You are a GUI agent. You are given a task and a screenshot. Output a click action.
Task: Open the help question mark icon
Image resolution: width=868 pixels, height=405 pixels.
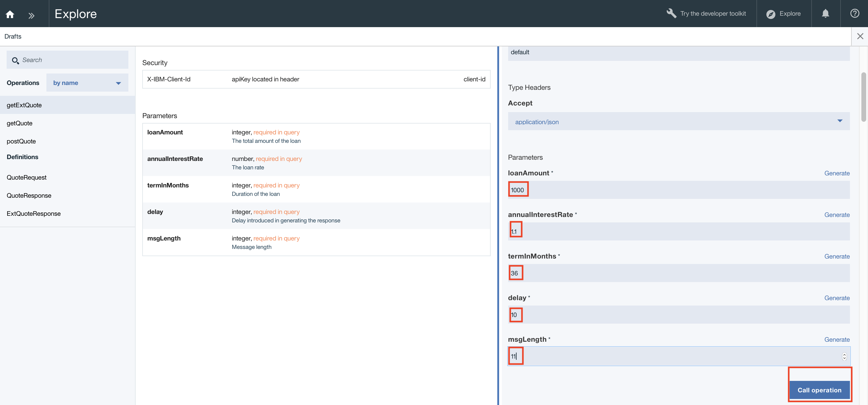(854, 13)
